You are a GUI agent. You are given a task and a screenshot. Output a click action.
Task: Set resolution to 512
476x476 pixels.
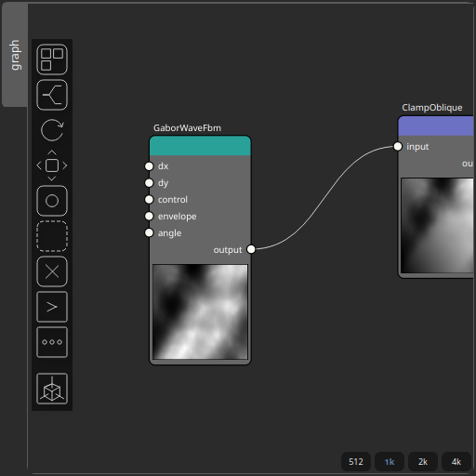pyautogui.click(x=356, y=462)
